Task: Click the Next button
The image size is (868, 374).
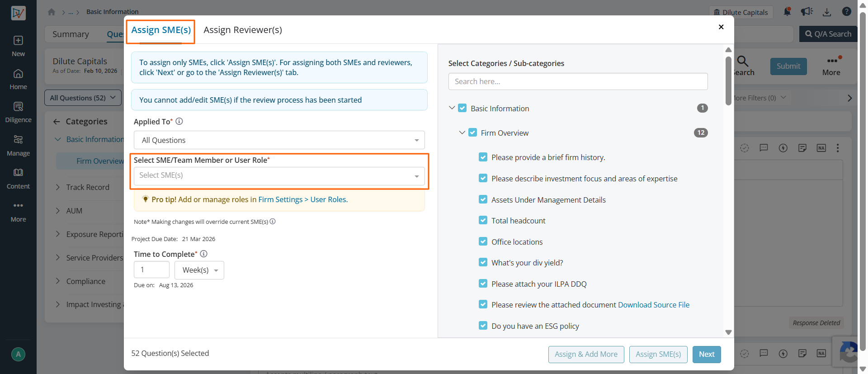Action: coord(707,355)
